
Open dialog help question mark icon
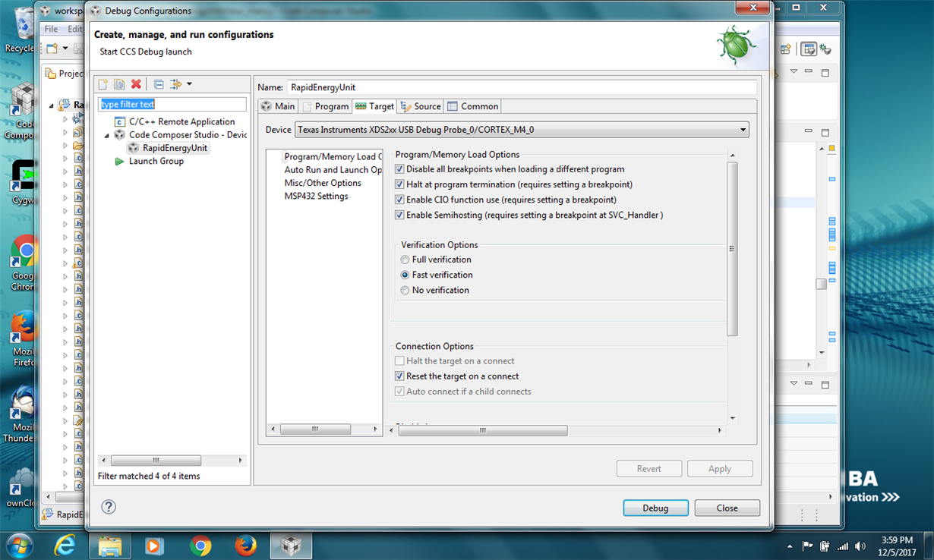(x=109, y=507)
